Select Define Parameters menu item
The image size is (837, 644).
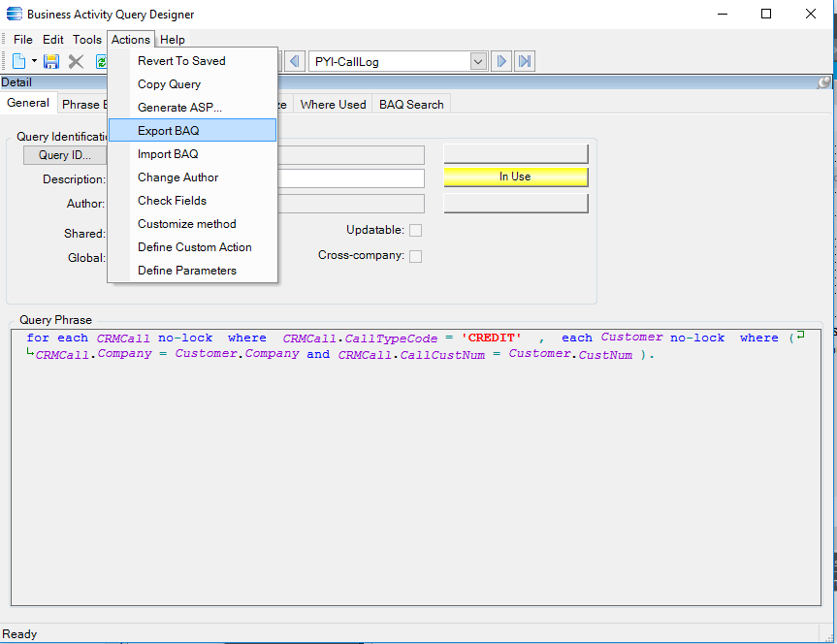(186, 271)
